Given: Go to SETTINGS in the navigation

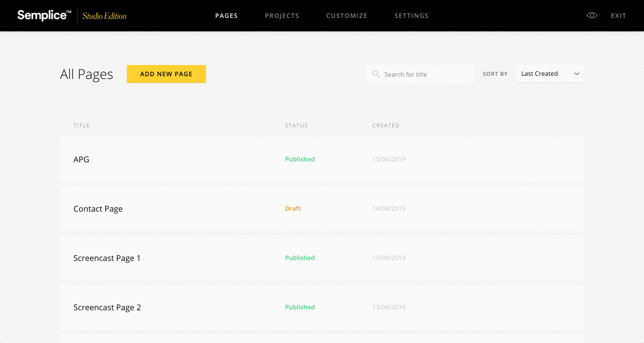Looking at the screenshot, I should 411,15.
